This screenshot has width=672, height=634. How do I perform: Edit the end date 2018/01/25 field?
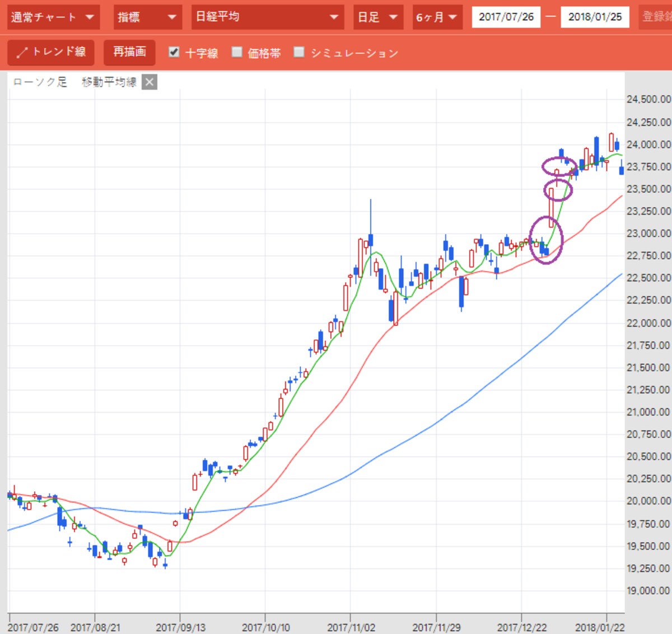click(595, 17)
